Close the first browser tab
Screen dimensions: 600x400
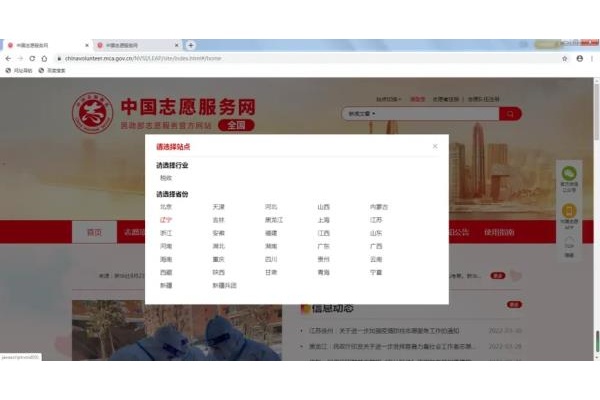(x=87, y=45)
